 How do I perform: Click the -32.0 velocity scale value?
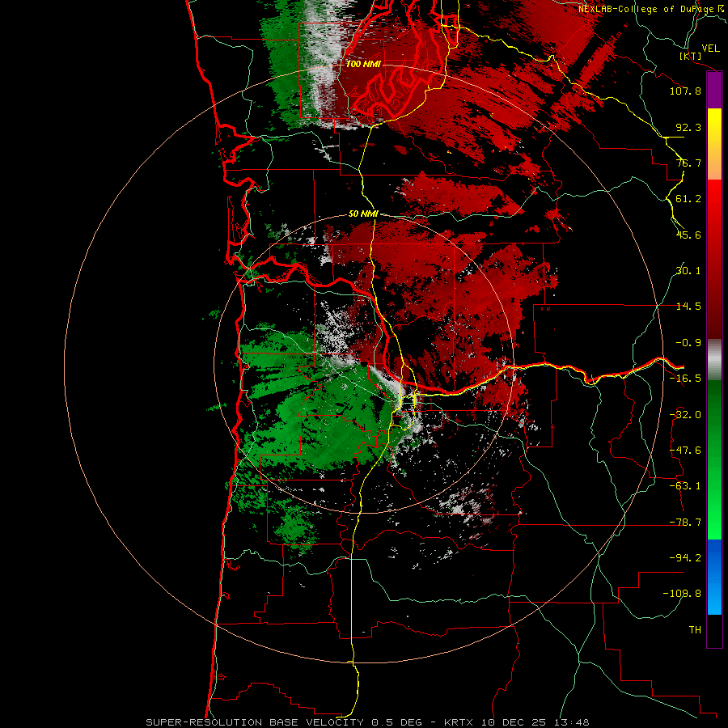pyautogui.click(x=685, y=415)
